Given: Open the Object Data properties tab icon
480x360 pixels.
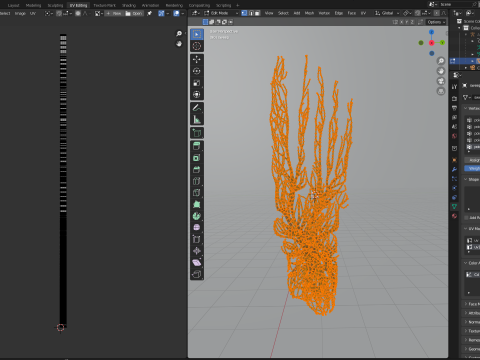Looking at the screenshot, I should point(454,207).
